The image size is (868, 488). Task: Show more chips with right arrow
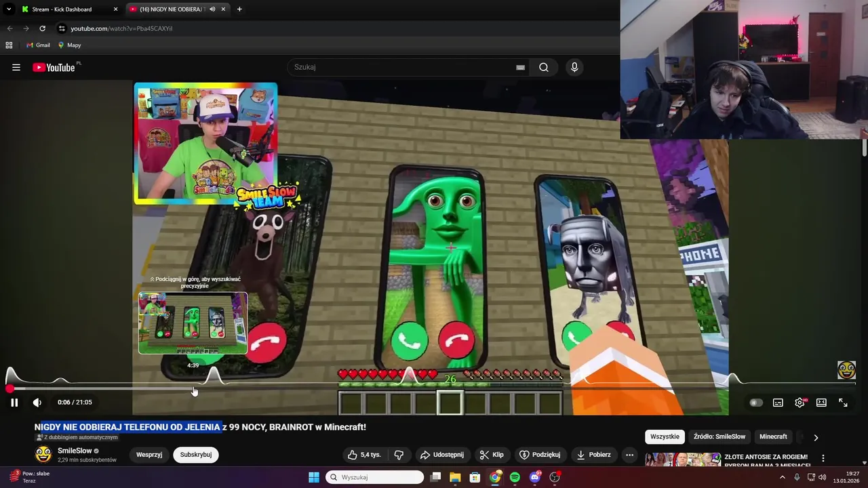816,437
